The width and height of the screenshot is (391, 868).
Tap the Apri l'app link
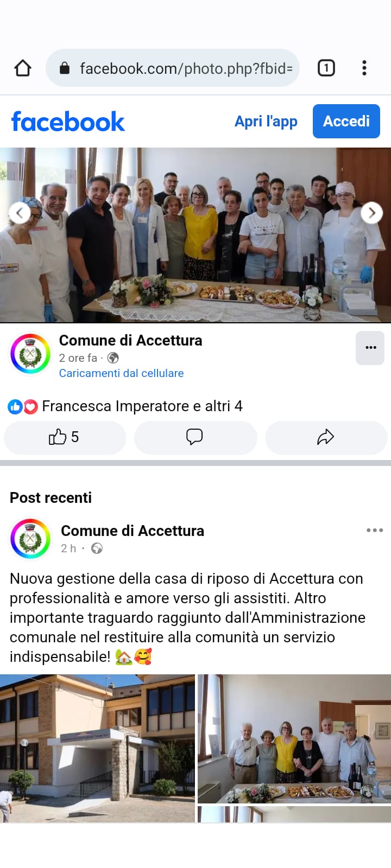[266, 121]
